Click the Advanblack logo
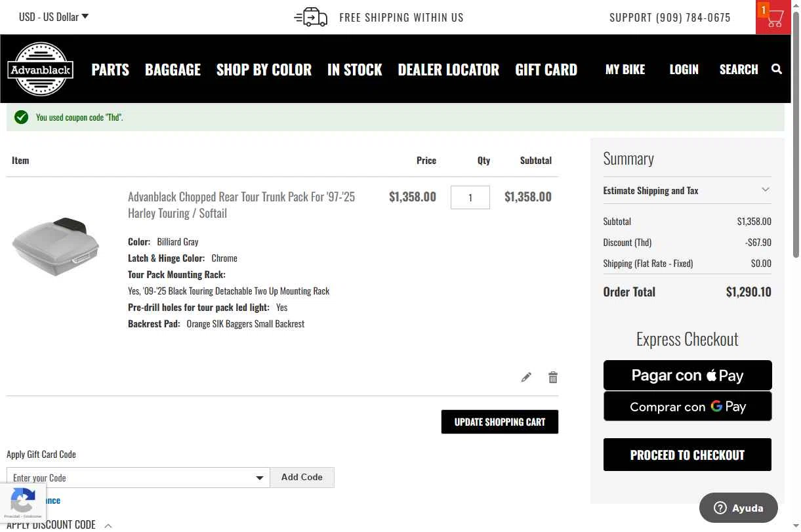The width and height of the screenshot is (801, 532). coord(40,69)
